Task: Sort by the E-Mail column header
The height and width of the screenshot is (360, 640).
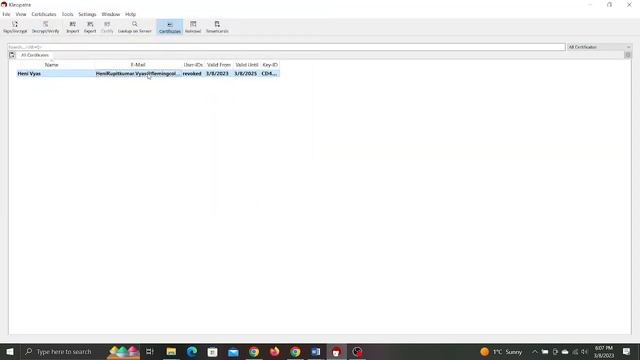Action: 138,65
